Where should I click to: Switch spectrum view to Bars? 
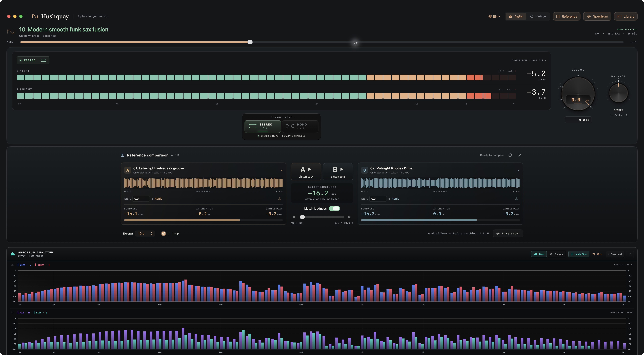point(539,254)
